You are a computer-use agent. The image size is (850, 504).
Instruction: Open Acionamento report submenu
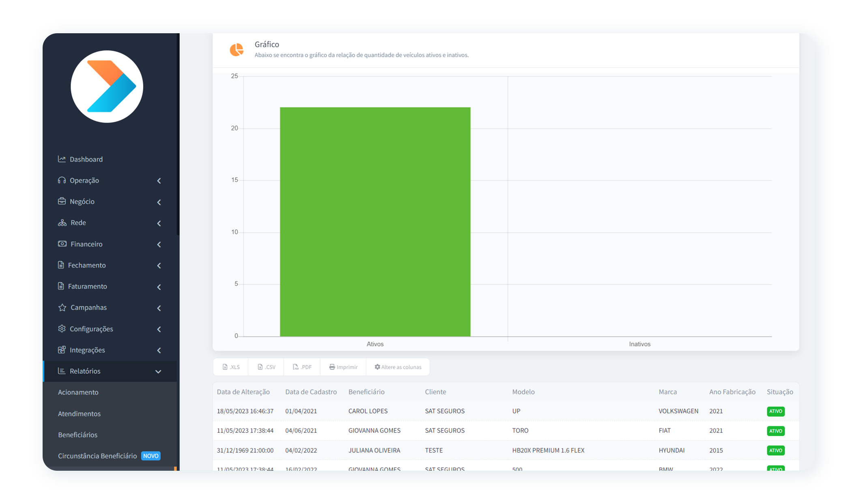pyautogui.click(x=78, y=392)
